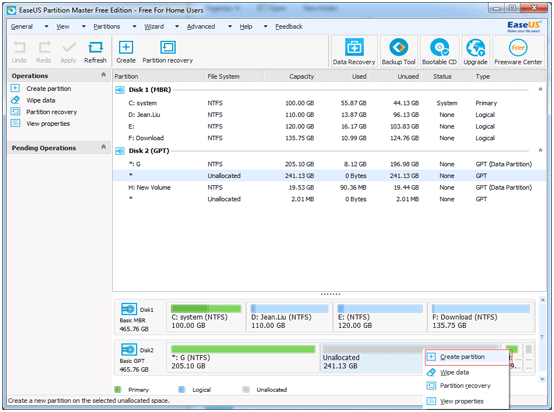Click the Wipe data icon in context menu
The width and height of the screenshot is (554, 412).
431,372
